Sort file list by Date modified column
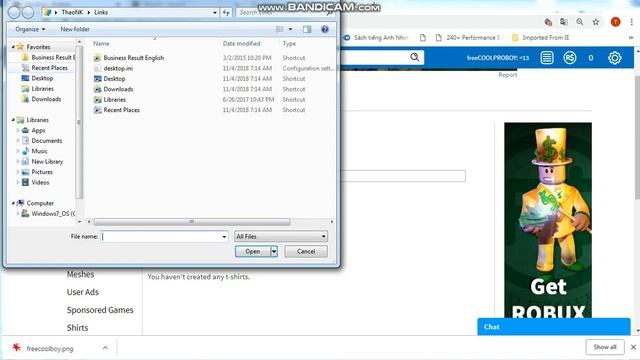 click(242, 43)
